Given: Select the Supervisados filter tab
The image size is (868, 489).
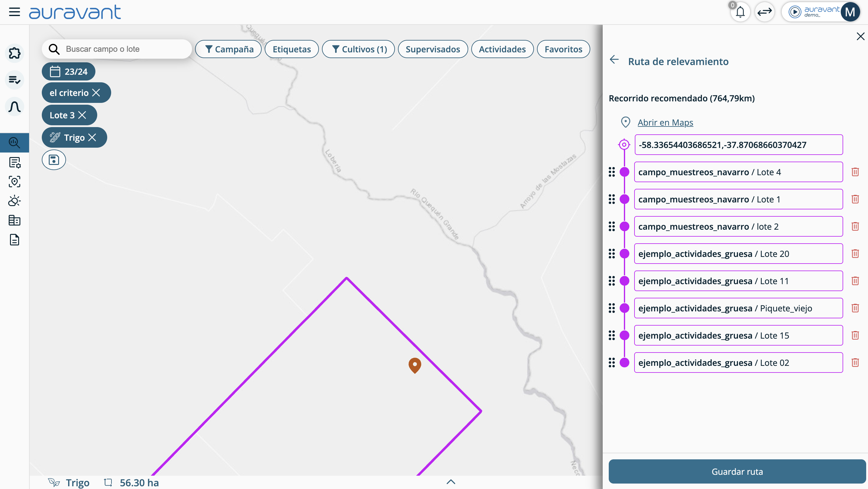Looking at the screenshot, I should tap(433, 49).
